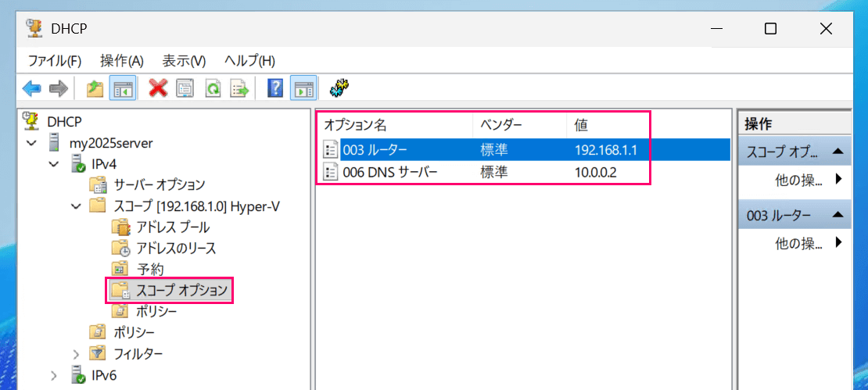Select the IPv4-level ポリシー node

click(134, 332)
